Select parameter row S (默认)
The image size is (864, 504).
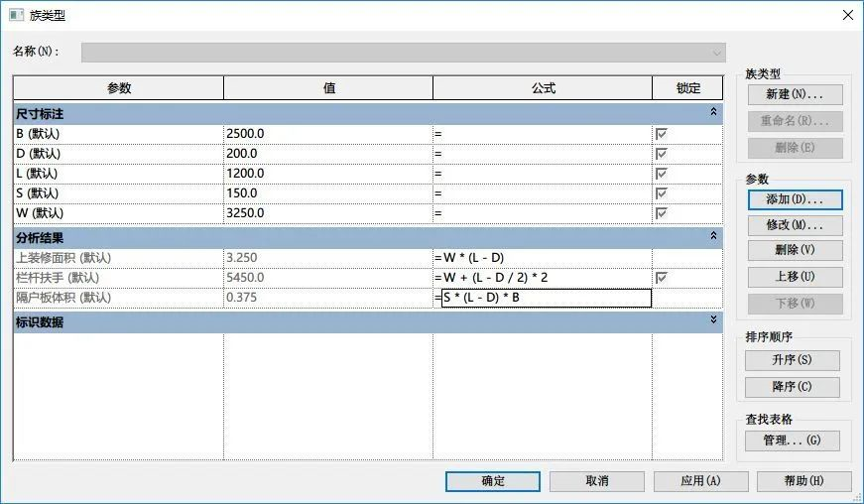(x=118, y=193)
